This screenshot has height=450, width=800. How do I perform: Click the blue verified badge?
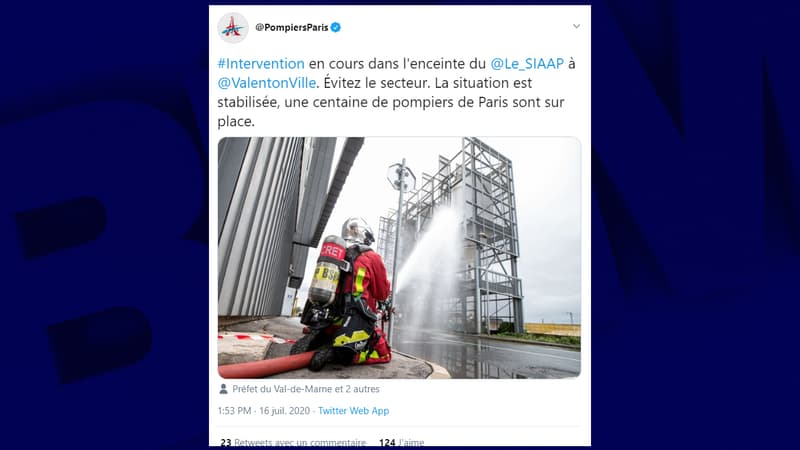(x=336, y=28)
